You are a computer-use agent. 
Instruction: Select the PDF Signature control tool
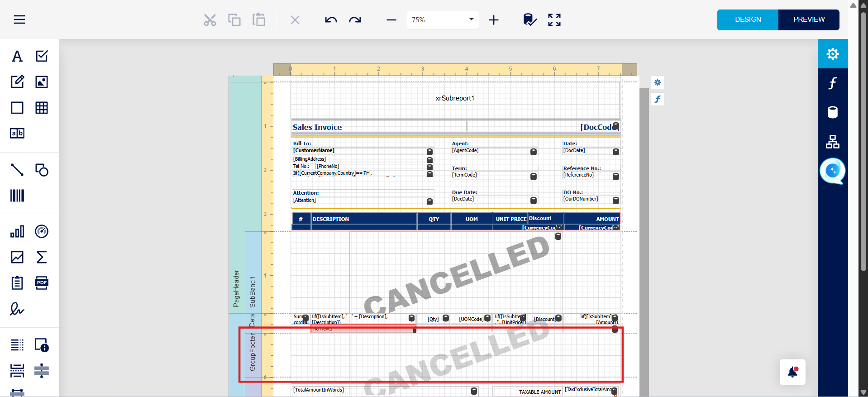point(17,309)
